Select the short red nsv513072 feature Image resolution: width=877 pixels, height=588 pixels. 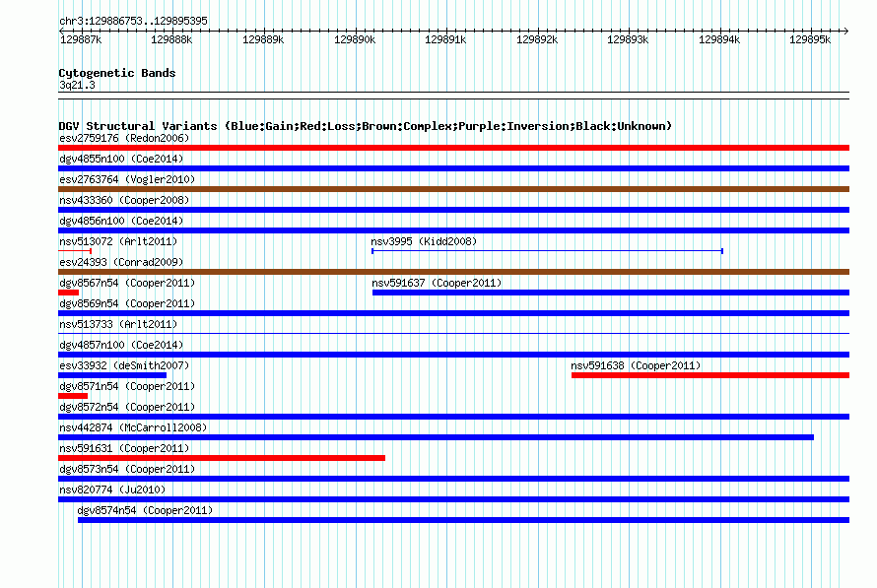click(x=75, y=251)
